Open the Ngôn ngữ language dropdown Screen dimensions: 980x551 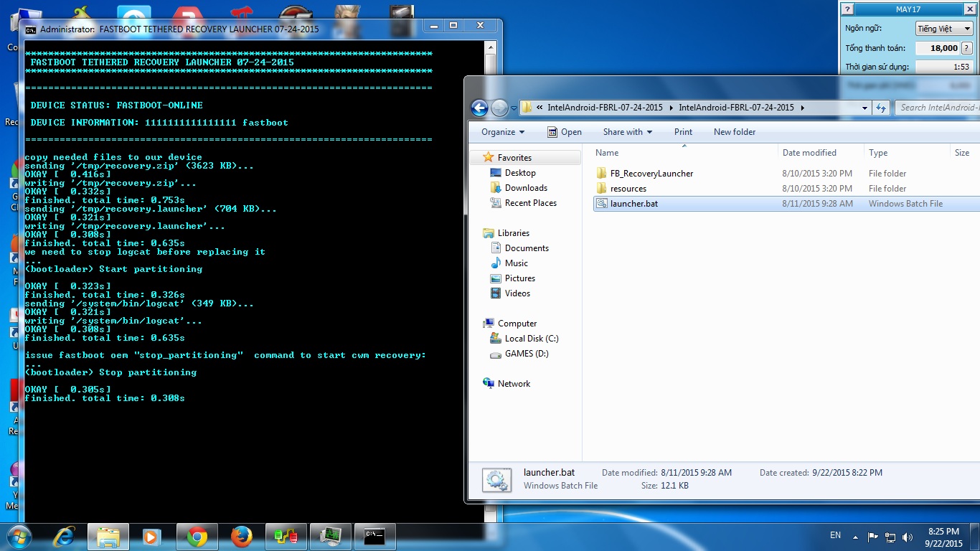943,29
